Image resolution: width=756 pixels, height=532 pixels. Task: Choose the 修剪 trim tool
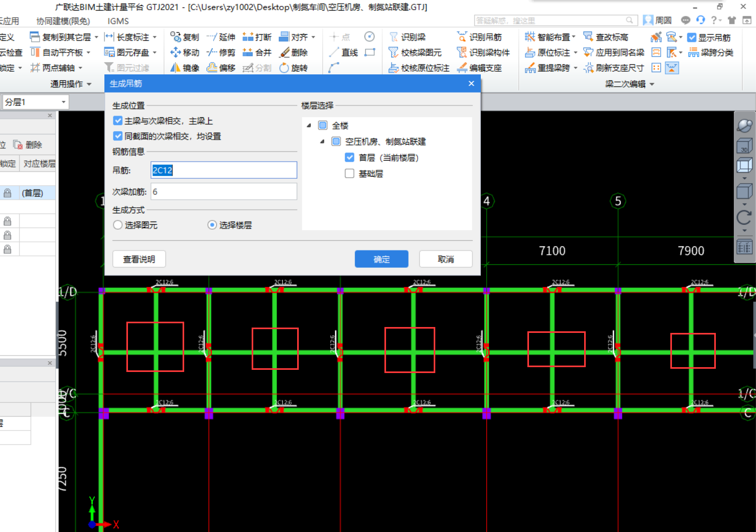pos(221,52)
